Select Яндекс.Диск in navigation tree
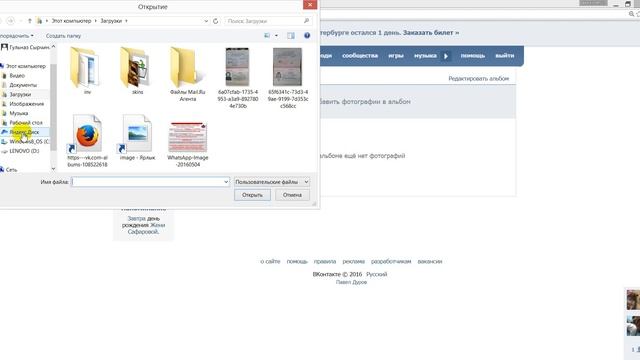The width and height of the screenshot is (640, 360). tap(24, 132)
